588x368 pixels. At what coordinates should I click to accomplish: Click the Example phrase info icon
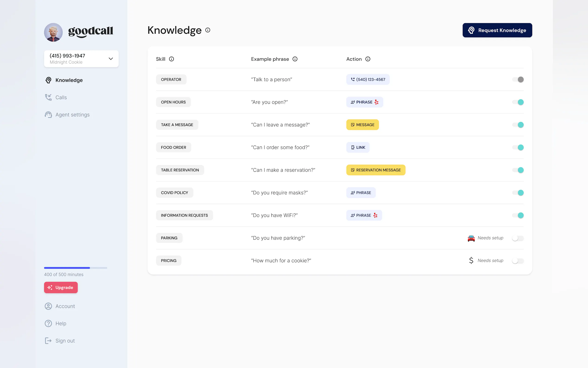(x=295, y=59)
